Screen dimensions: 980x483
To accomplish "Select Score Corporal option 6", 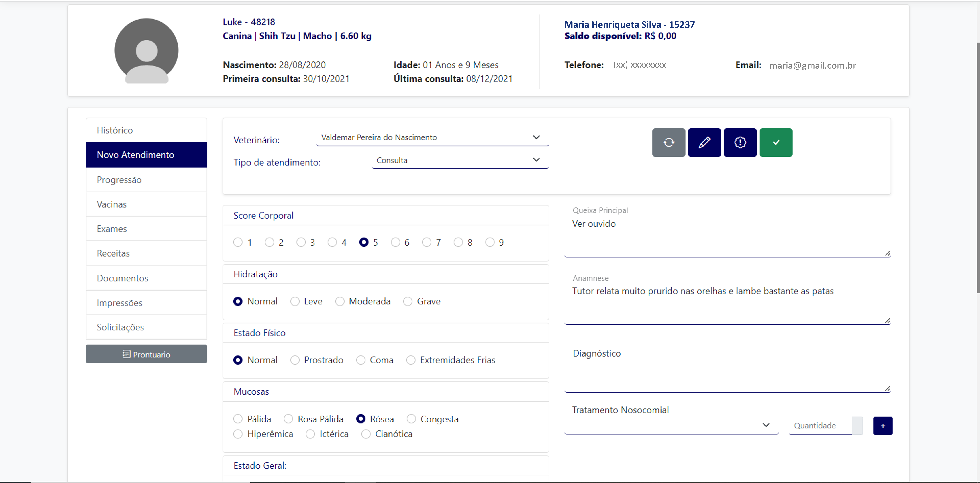I will (x=396, y=242).
